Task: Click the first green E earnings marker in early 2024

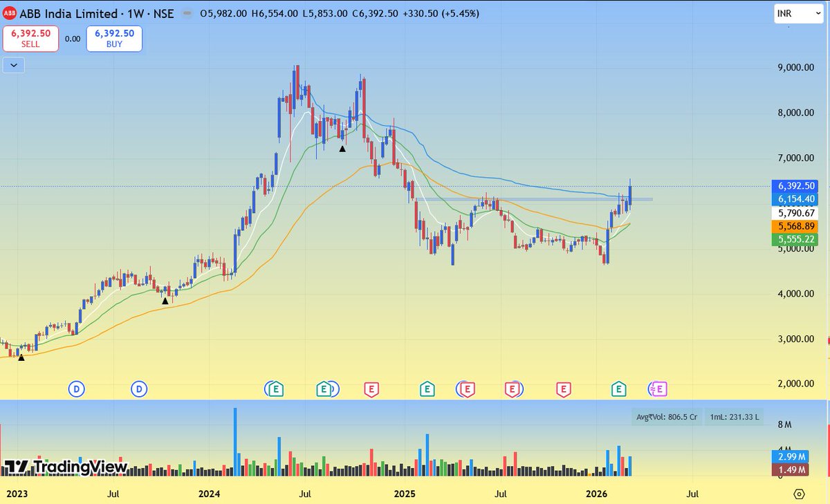Action: (276, 390)
